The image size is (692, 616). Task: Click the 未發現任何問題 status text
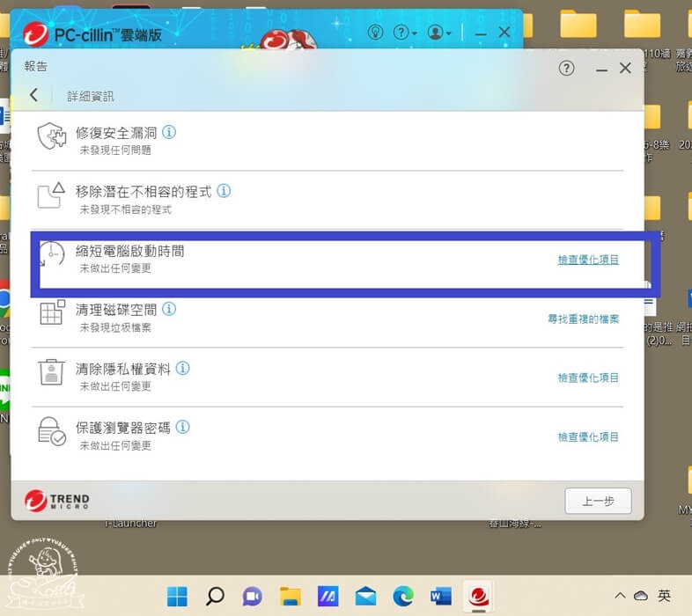pyautogui.click(x=115, y=150)
